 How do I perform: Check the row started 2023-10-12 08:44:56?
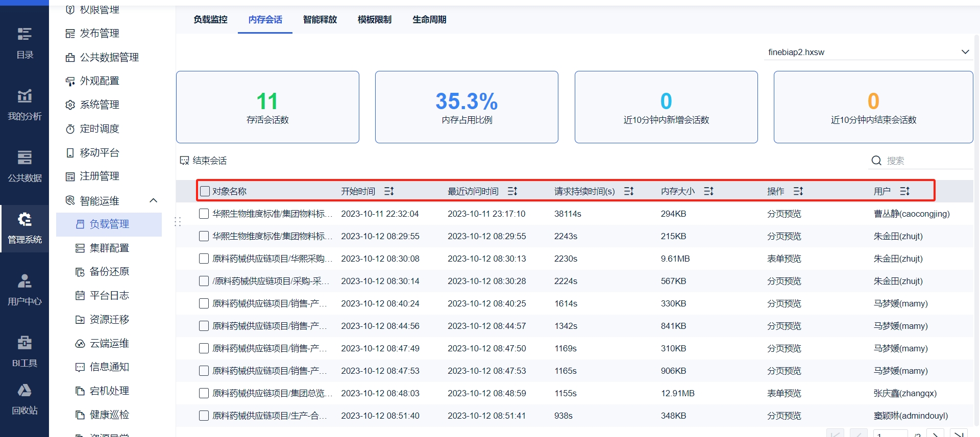click(204, 326)
